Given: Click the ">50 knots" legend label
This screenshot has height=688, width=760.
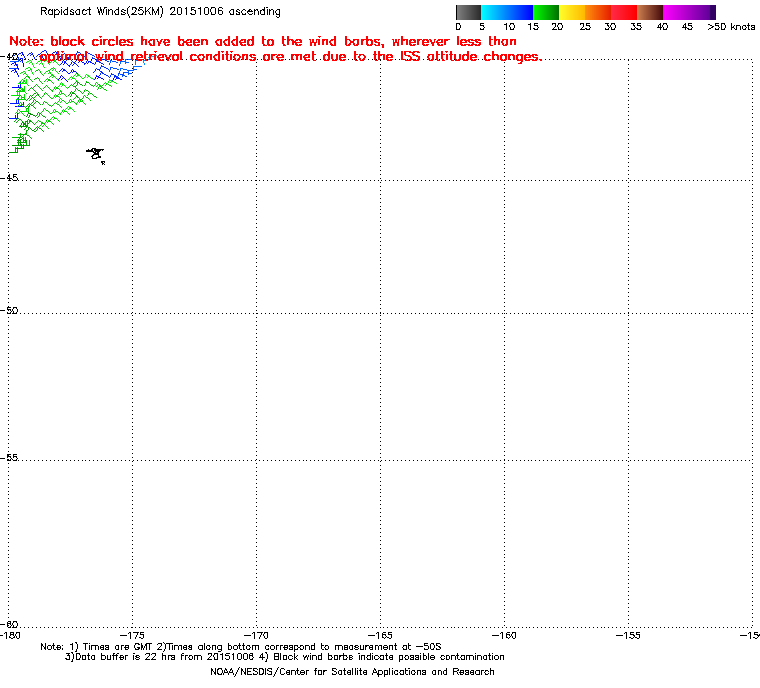Looking at the screenshot, I should tap(731, 27).
